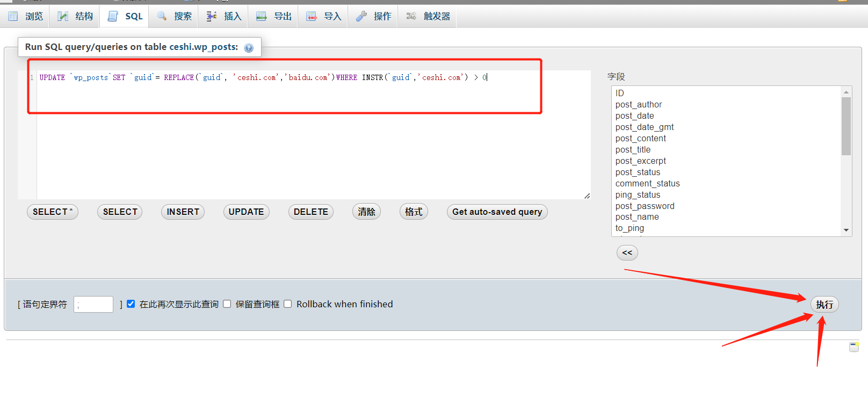
Task: Click the Get auto-saved query button
Action: pyautogui.click(x=497, y=212)
